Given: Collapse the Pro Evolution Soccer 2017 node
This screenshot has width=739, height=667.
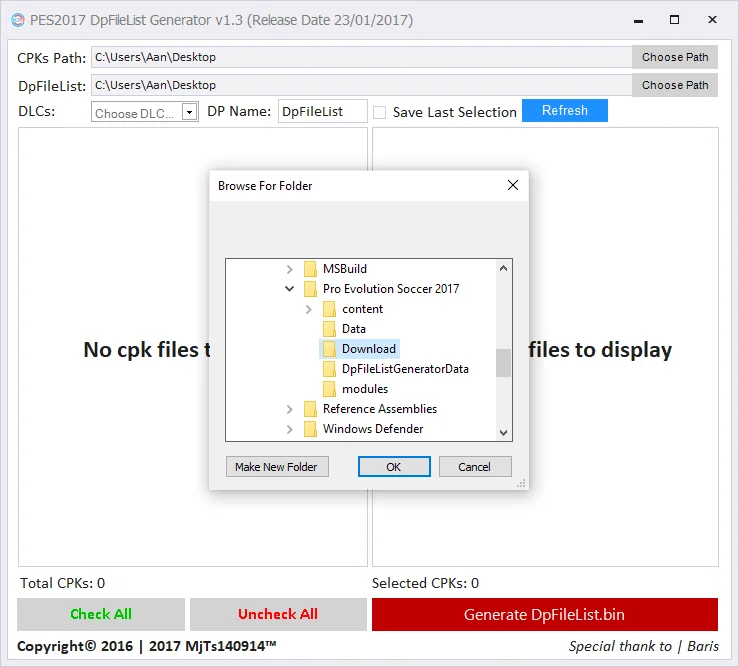Looking at the screenshot, I should tap(289, 288).
